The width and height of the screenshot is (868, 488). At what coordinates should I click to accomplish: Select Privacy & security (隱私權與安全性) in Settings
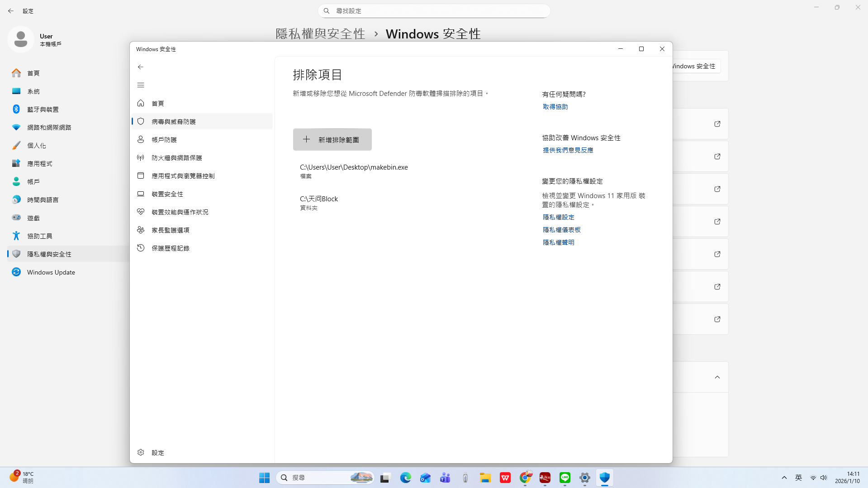68,254
